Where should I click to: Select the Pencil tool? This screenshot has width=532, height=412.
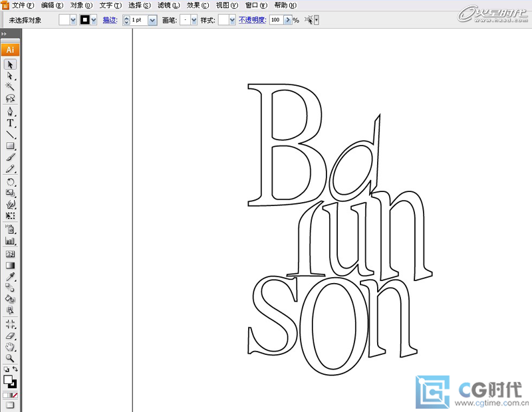coord(10,169)
